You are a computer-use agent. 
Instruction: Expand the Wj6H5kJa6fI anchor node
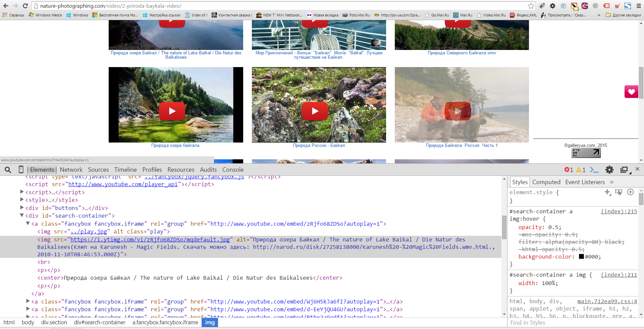click(28, 301)
